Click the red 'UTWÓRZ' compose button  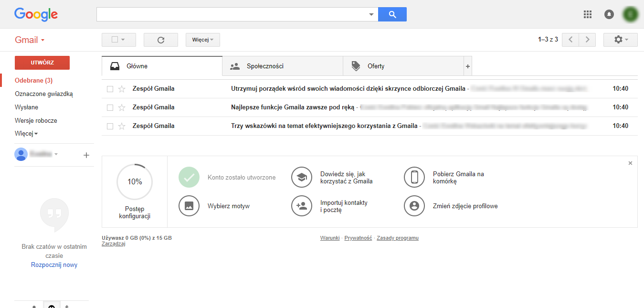[x=42, y=63]
